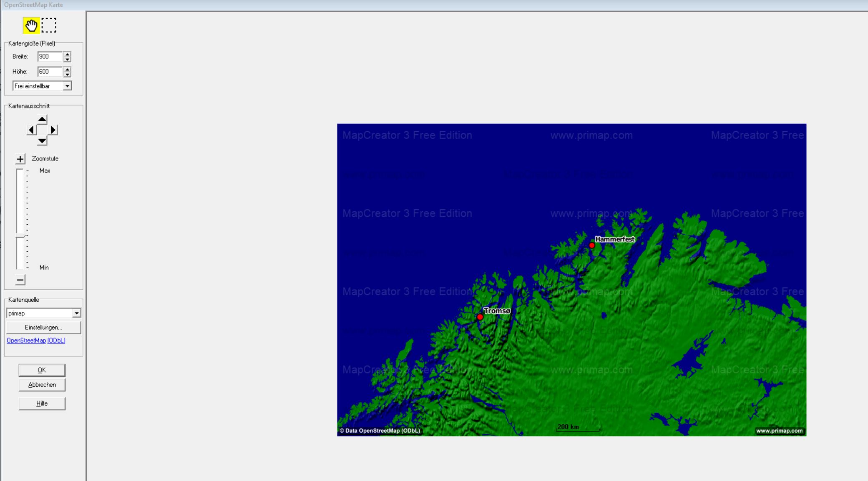Select the hand pan tool
This screenshot has height=481, width=868.
point(31,26)
